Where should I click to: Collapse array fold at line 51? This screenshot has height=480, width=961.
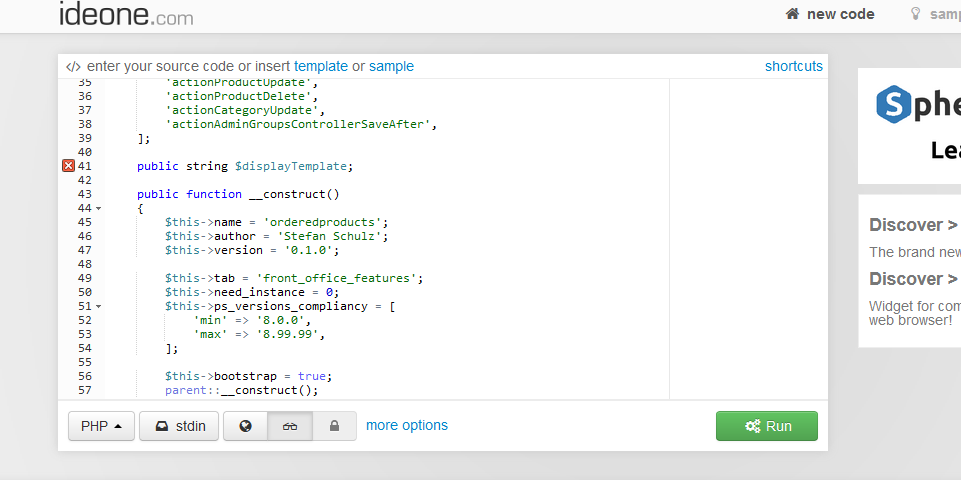click(99, 307)
